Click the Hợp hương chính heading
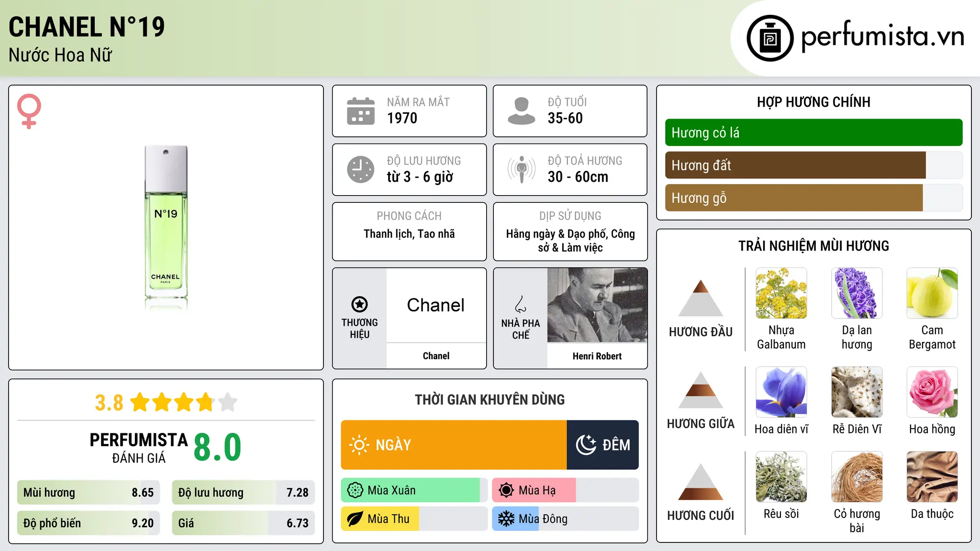Screen dimensions: 980x551 coord(813,102)
